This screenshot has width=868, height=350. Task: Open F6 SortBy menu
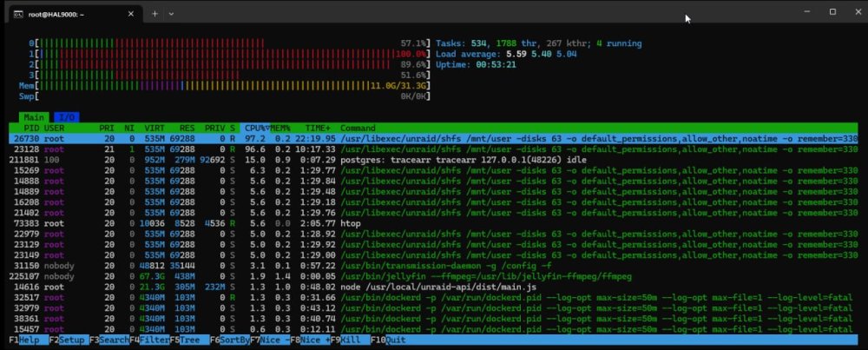[230, 340]
